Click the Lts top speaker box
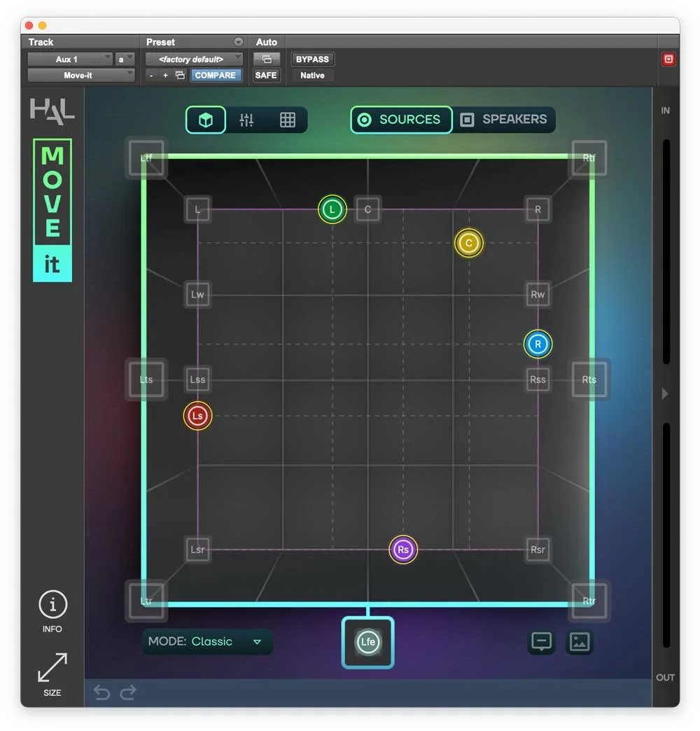This screenshot has width=700, height=731. pos(146,380)
